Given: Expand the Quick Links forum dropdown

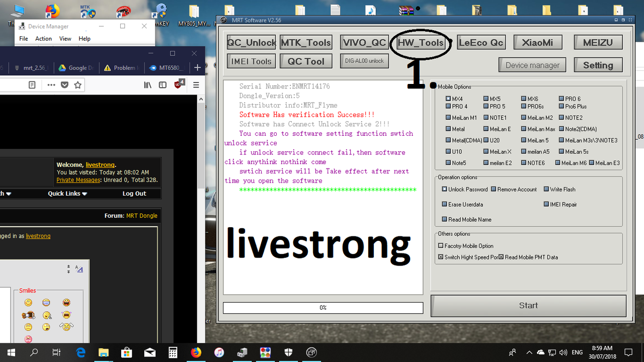Looking at the screenshot, I should click(67, 194).
